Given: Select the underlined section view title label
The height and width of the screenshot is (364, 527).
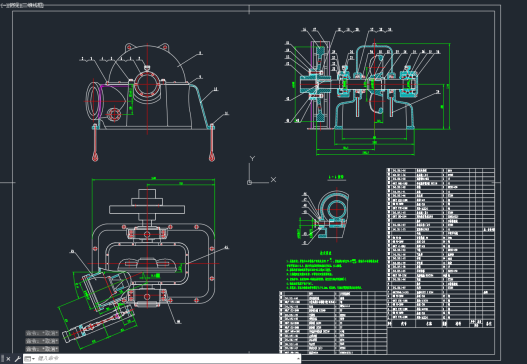Looking at the screenshot, I should [336, 177].
